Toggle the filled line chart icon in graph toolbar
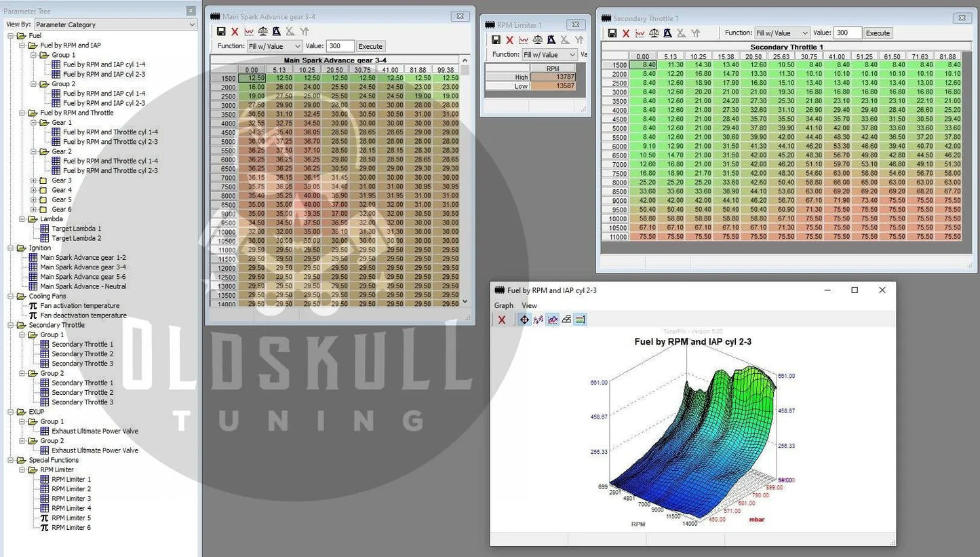The width and height of the screenshot is (980, 557). [553, 320]
